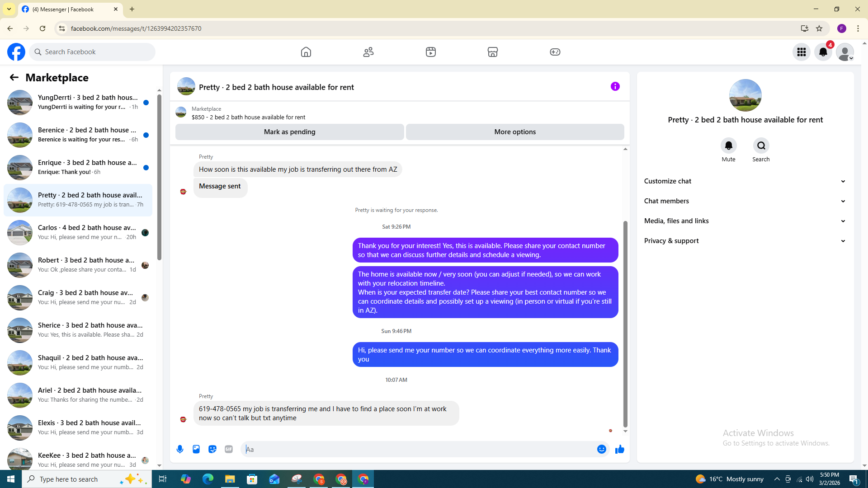The image size is (868, 488).
Task: Open Sherice 3 bed conversation
Action: 78,330
